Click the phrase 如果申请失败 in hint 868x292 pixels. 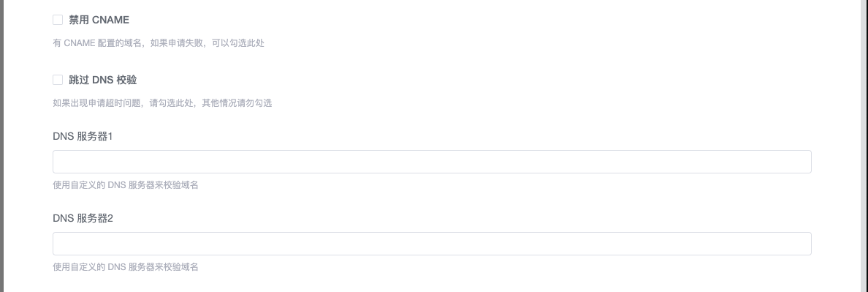(176, 43)
